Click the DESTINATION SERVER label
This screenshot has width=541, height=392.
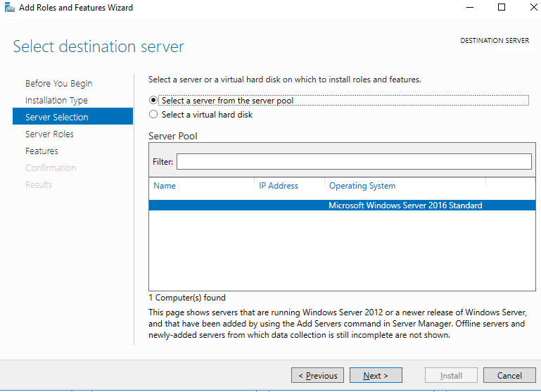coord(495,41)
